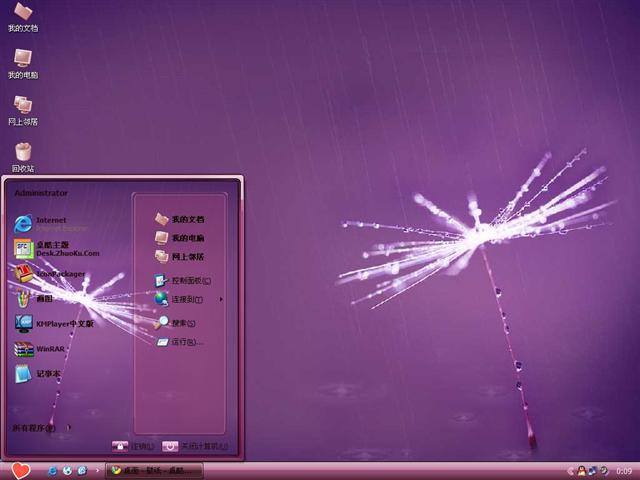
Task: Open 我的文档 in Start menu right panel
Action: (x=180, y=219)
